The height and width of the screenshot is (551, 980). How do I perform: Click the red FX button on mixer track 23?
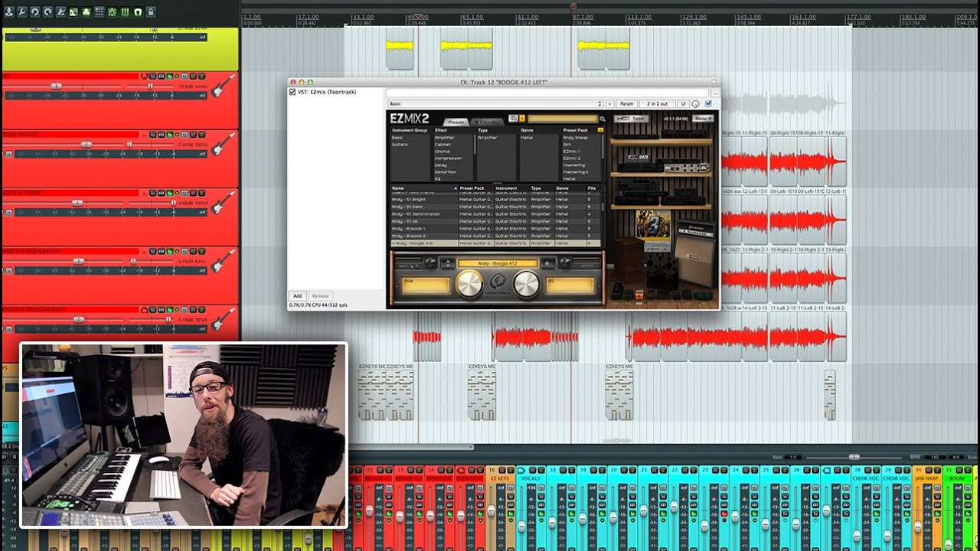point(724,514)
